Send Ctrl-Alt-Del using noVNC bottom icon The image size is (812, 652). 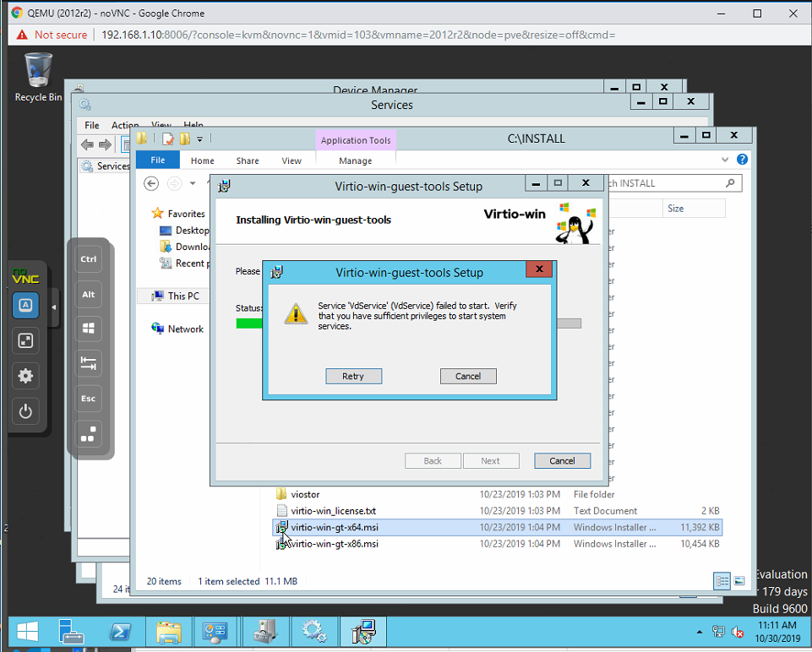[89, 434]
